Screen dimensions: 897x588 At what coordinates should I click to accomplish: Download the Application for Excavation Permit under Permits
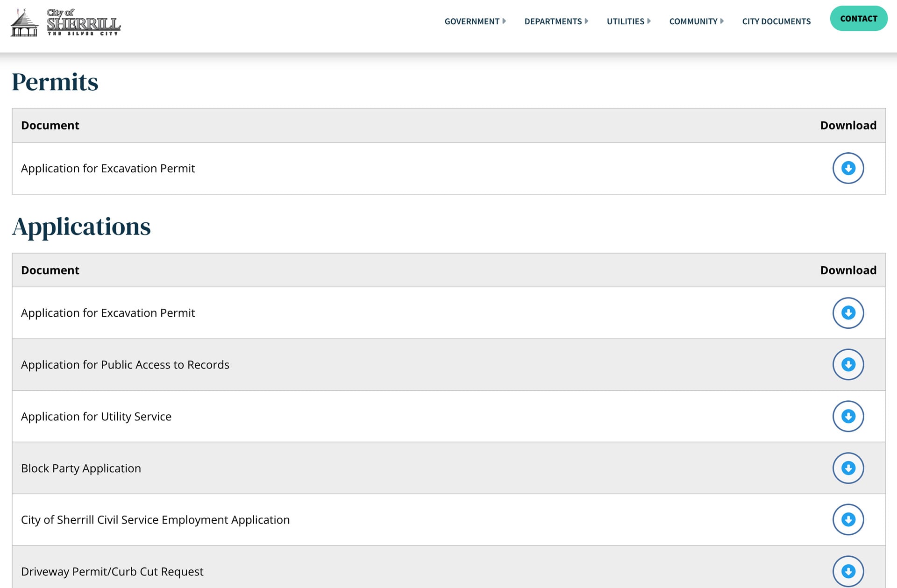848,168
